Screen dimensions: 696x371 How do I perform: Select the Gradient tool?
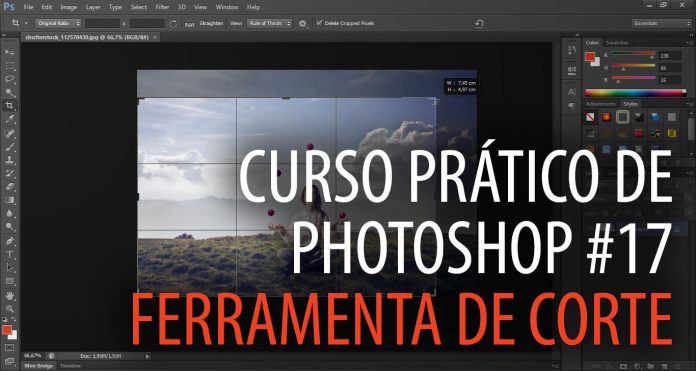9,200
